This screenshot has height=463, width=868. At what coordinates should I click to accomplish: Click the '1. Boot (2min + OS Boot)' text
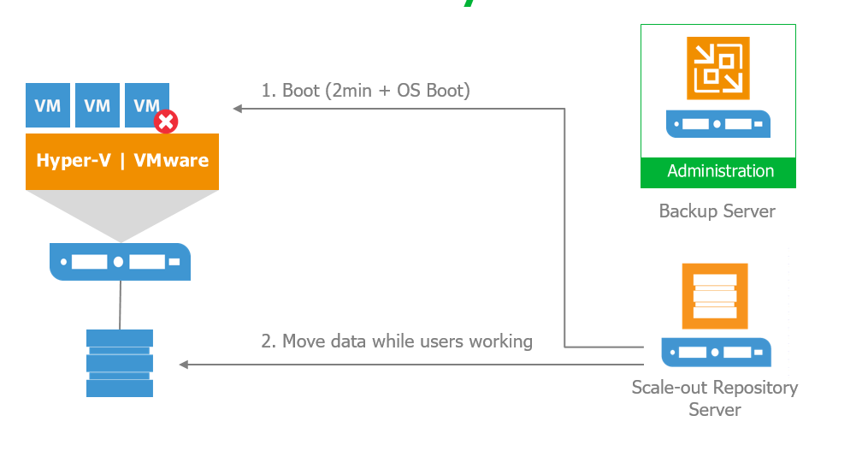[365, 90]
